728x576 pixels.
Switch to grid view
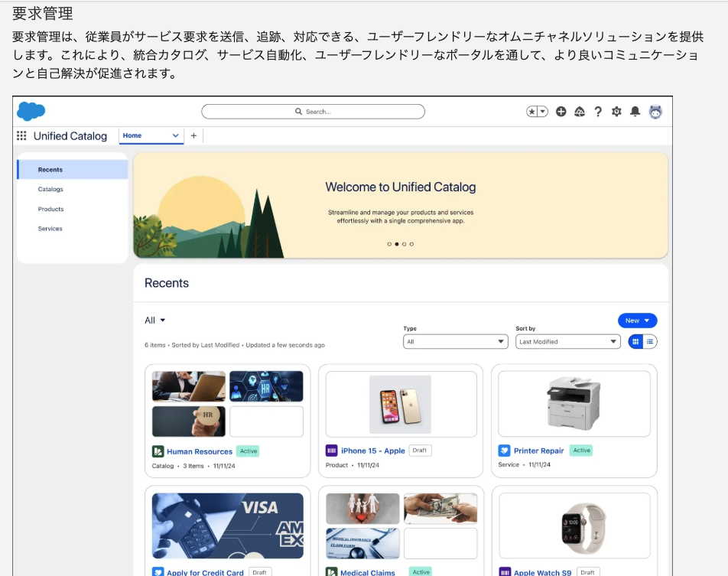point(635,341)
